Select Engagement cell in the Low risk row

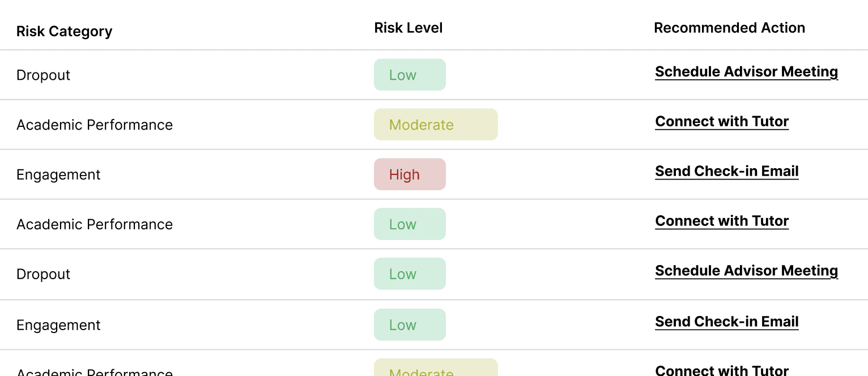coord(58,325)
